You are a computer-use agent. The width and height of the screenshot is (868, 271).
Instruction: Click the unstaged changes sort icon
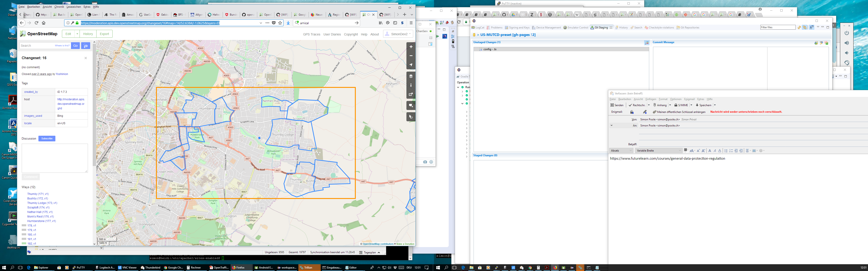tap(647, 43)
